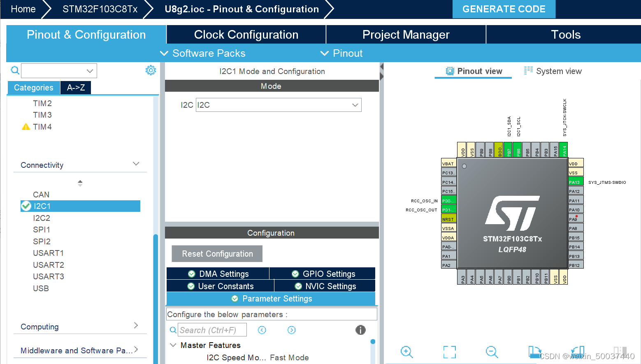The height and width of the screenshot is (364, 641).
Task: Open the Software Packs dropdown
Action: pyautogui.click(x=203, y=53)
